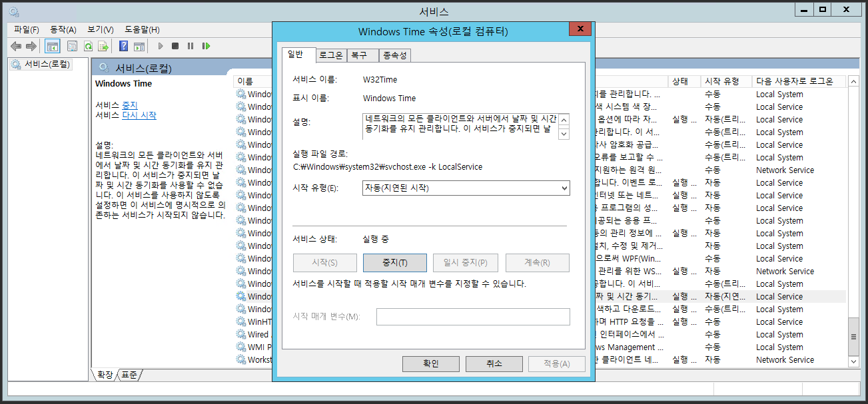Click the Stop Service square icon
The image size is (868, 404).
[175, 46]
